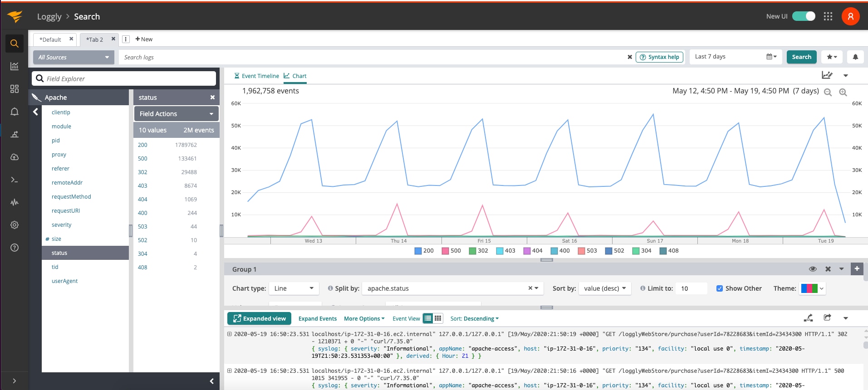Open the Settings gear in sidebar
Screen dimensions: 868x390
pos(15,225)
